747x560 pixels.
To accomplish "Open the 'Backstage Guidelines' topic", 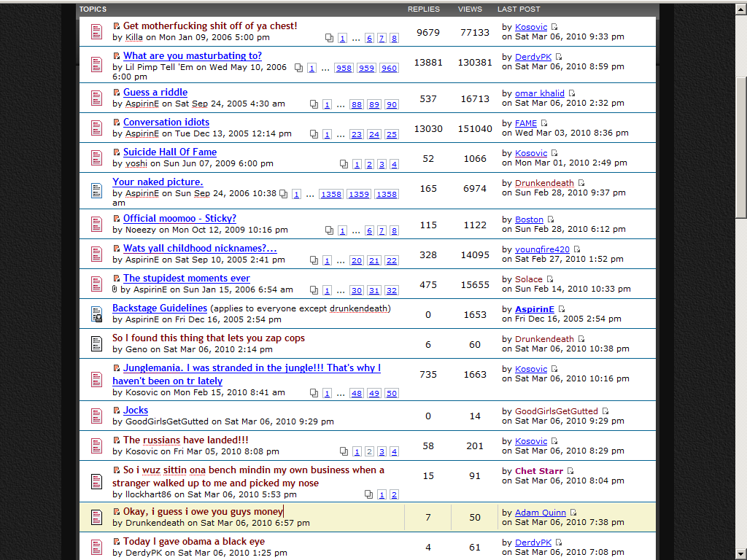I will point(160,308).
